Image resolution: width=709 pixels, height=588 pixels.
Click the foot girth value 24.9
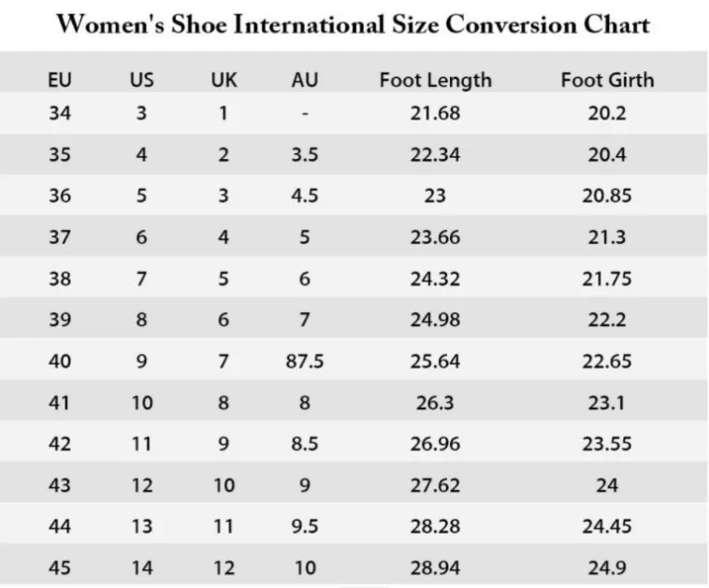point(607,566)
